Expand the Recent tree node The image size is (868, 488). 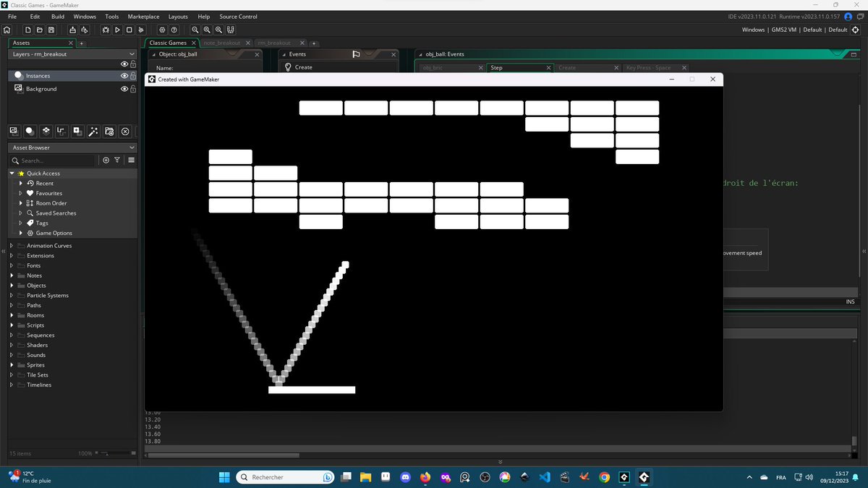pyautogui.click(x=21, y=184)
